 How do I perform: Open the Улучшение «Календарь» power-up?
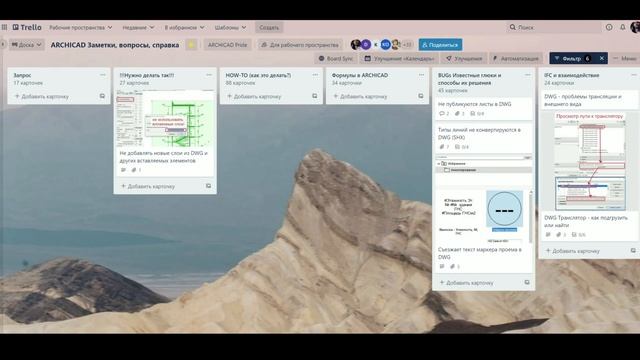pos(399,58)
